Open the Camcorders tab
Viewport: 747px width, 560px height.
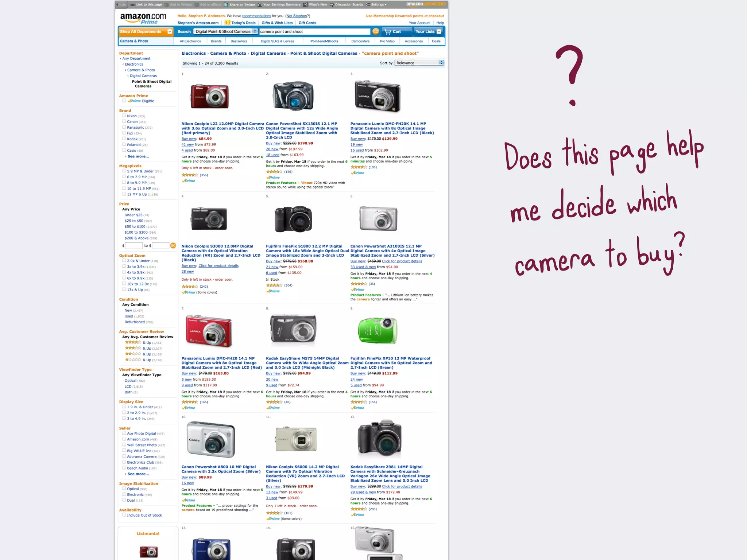pyautogui.click(x=360, y=41)
